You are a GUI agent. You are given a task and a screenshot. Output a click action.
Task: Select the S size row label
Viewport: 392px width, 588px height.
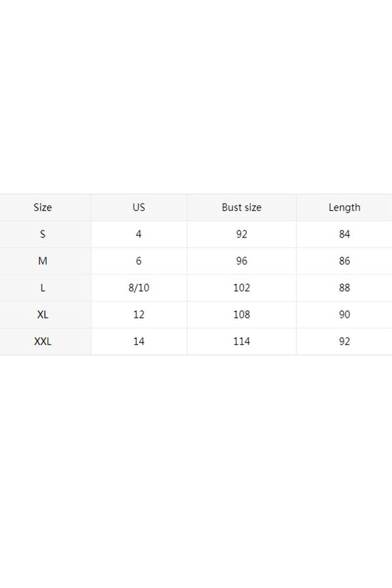coord(43,234)
